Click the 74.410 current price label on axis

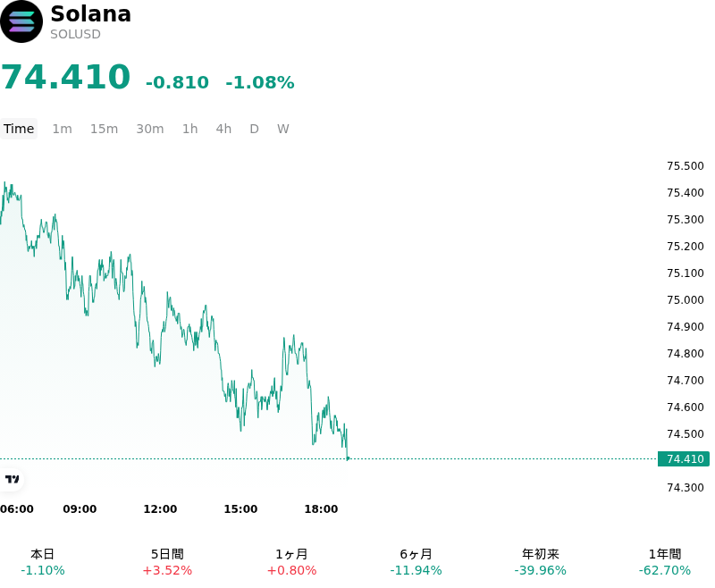tap(684, 459)
